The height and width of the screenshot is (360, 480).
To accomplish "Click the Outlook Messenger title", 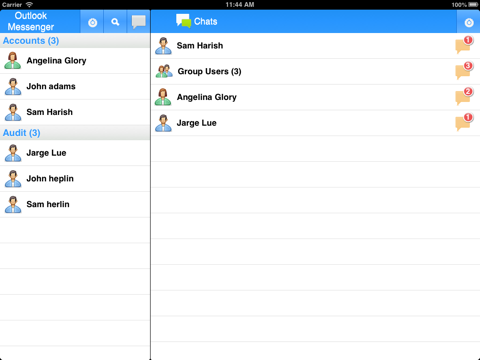I will pyautogui.click(x=31, y=21).
